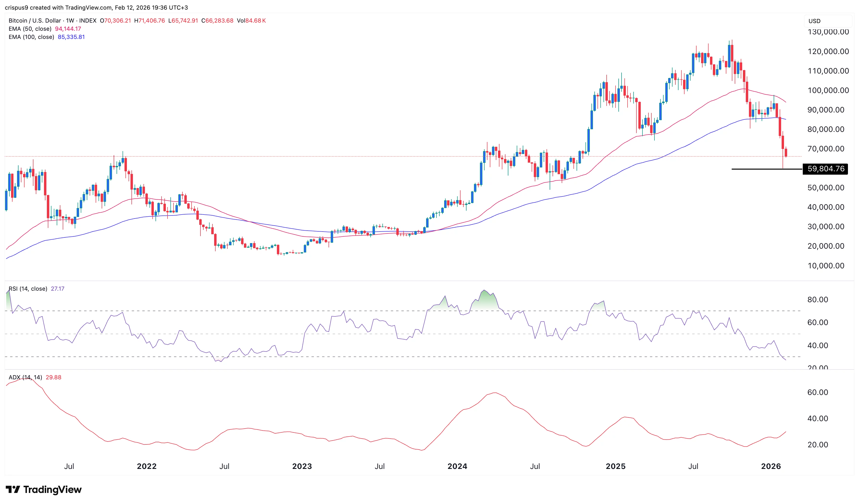
Task: Switch chart to the 2024 time period label
Action: click(457, 466)
